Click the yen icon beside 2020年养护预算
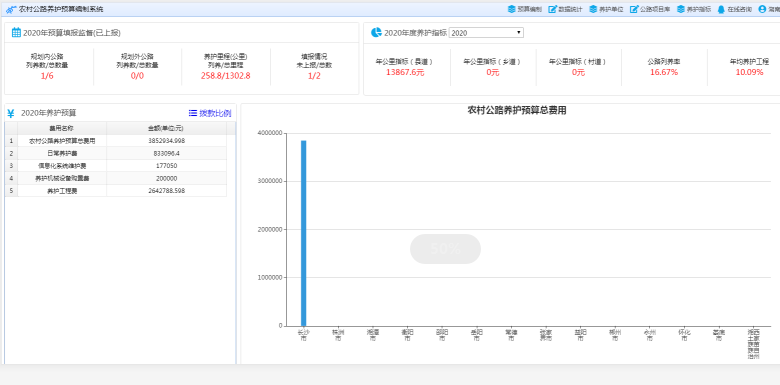The height and width of the screenshot is (385, 780). tap(11, 113)
